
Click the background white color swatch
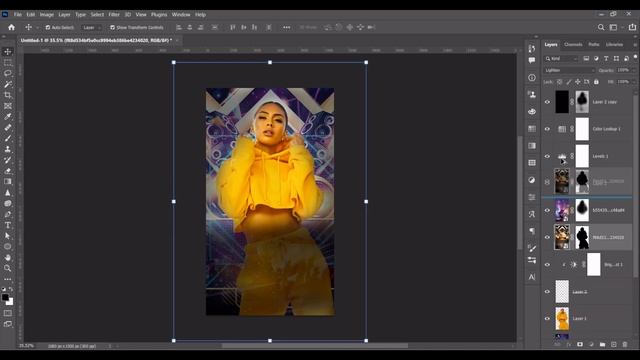pos(11,302)
